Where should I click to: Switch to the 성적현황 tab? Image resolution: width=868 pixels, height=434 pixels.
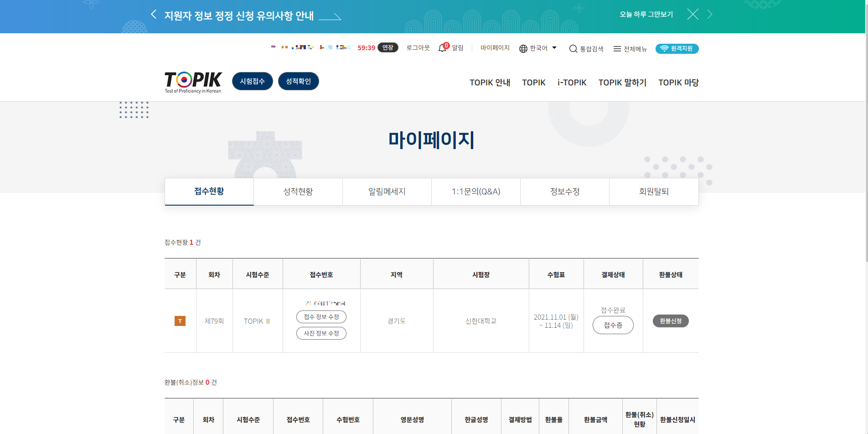298,191
